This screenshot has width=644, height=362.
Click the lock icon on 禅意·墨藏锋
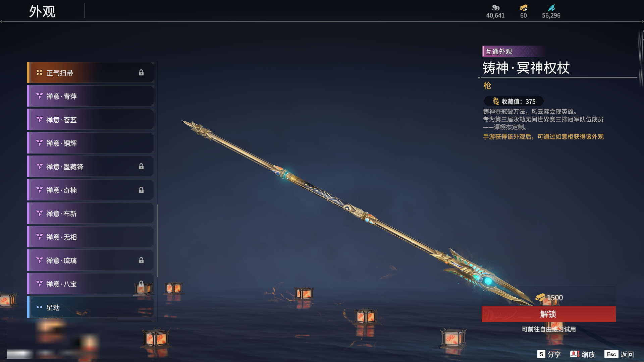tap(141, 167)
